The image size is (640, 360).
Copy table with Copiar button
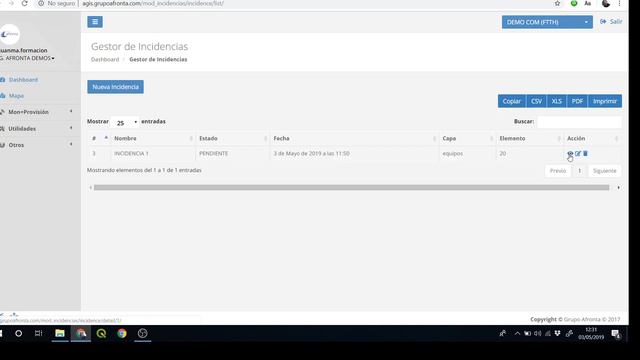(511, 101)
